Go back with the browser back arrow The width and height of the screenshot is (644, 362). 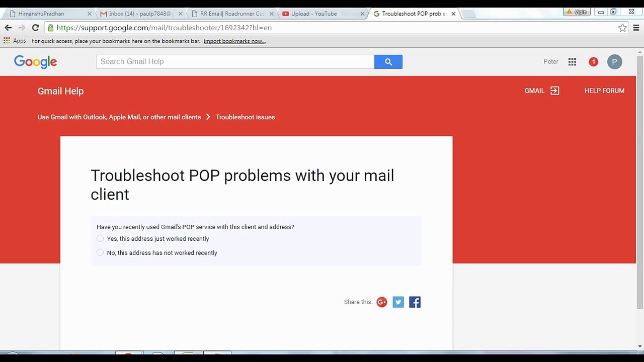point(8,28)
